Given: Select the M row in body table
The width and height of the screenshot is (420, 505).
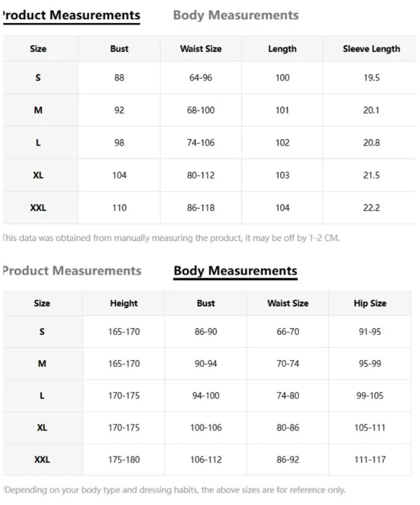Looking at the screenshot, I should point(207,364).
